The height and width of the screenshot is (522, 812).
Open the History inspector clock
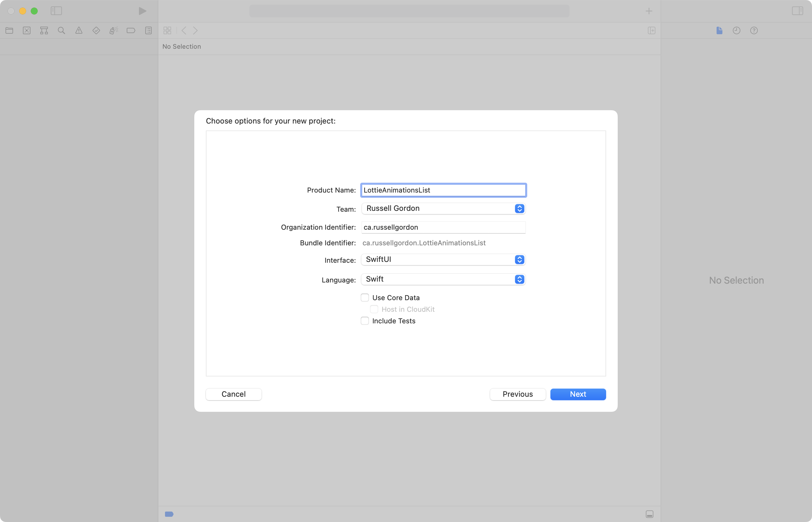click(736, 30)
